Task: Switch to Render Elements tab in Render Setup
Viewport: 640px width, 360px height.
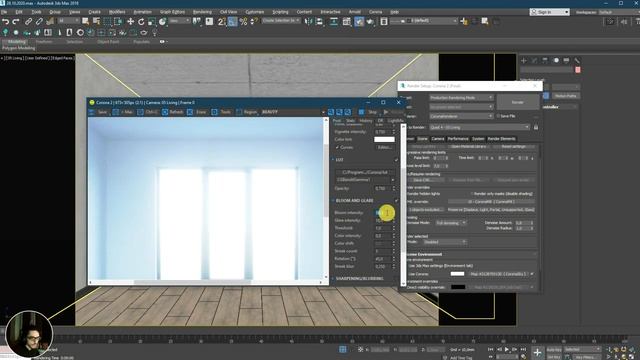Action: pos(501,139)
